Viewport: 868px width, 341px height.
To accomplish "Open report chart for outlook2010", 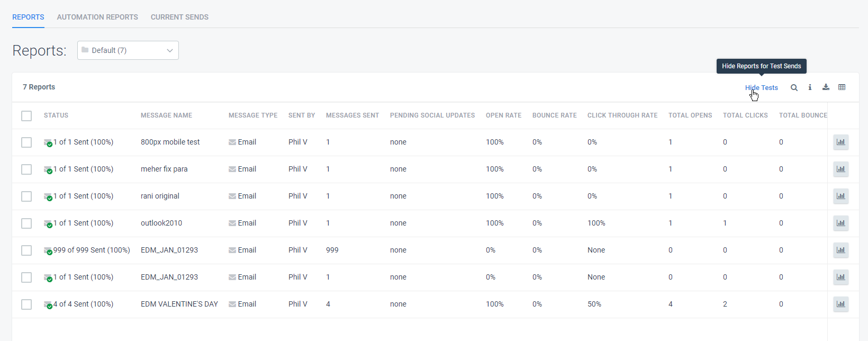I will 840,223.
